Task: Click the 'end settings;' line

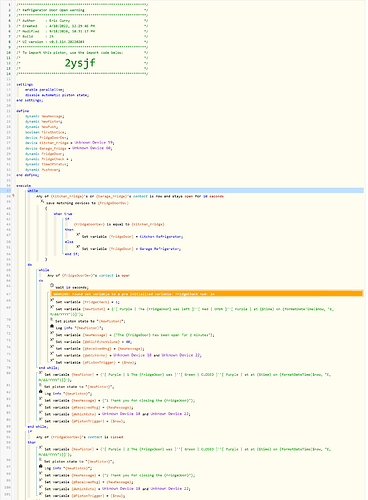Action: [x=30, y=100]
